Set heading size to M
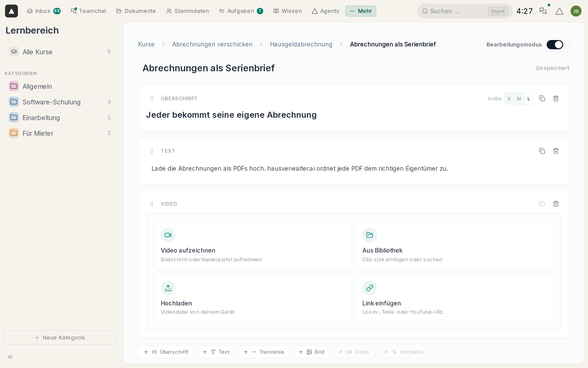 (x=519, y=99)
